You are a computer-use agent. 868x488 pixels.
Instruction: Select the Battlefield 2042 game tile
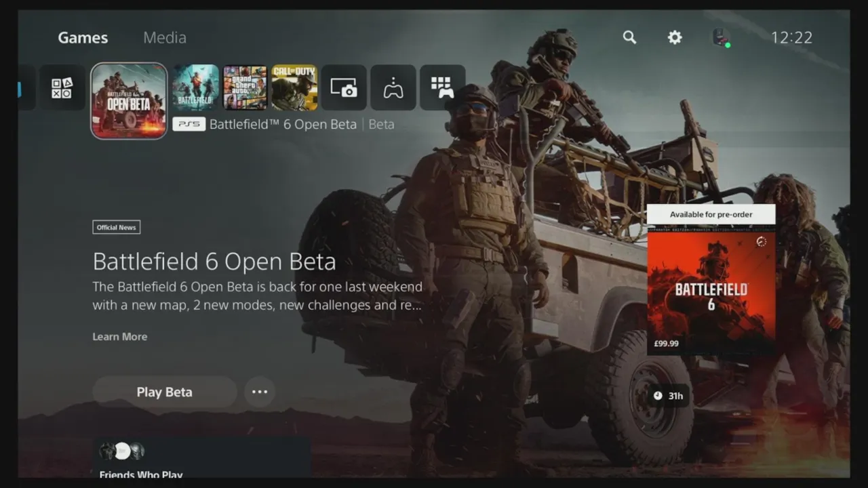[195, 87]
